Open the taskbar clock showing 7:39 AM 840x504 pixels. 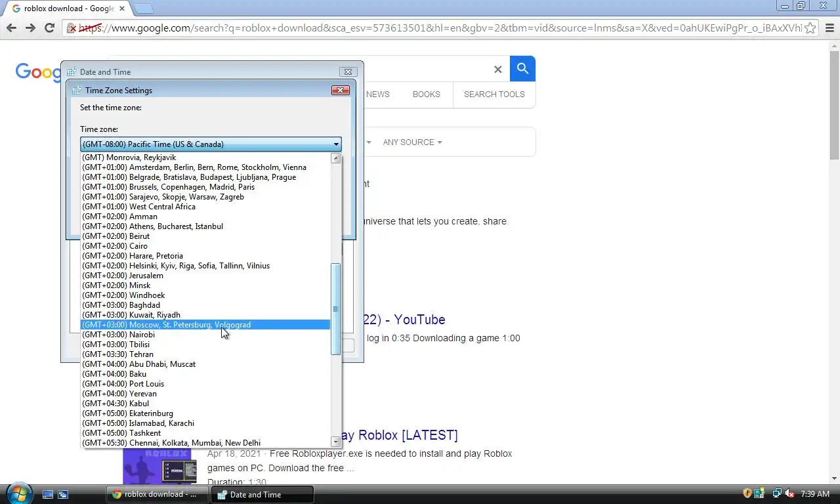pyautogui.click(x=815, y=494)
